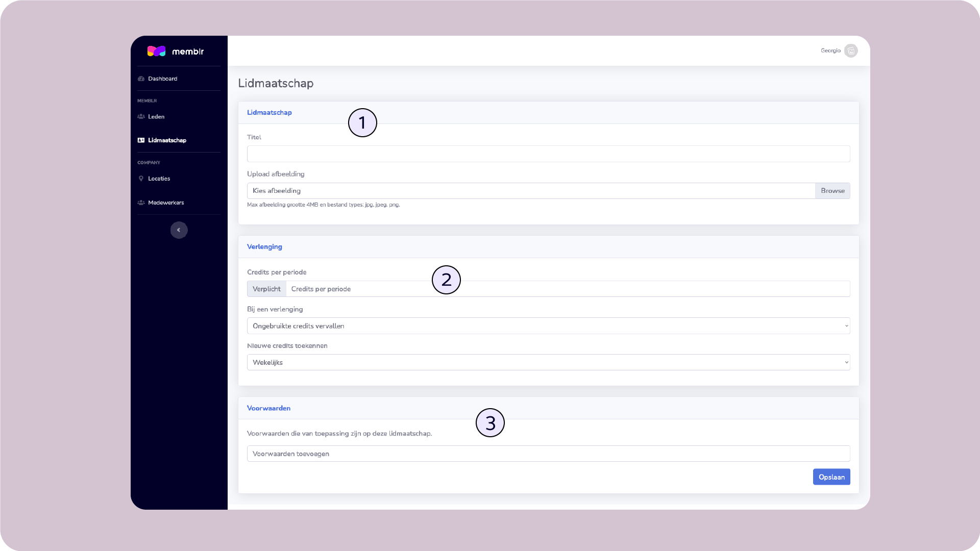Expand the Nieuwe credits toekennen dropdown

(x=548, y=362)
